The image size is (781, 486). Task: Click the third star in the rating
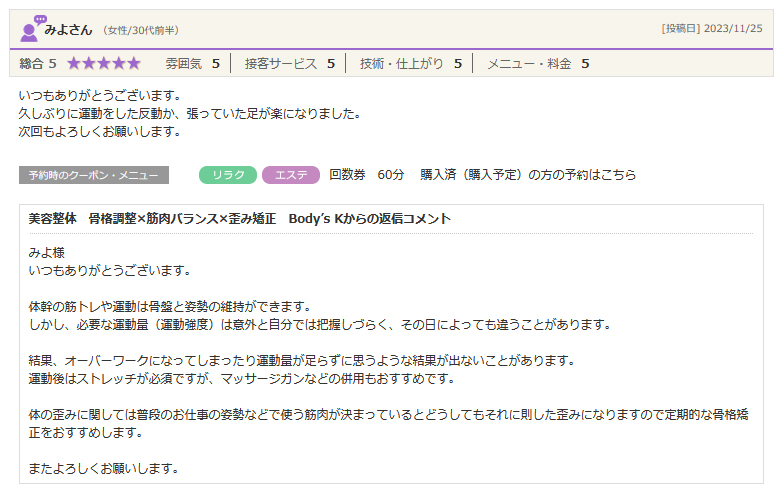click(x=104, y=63)
